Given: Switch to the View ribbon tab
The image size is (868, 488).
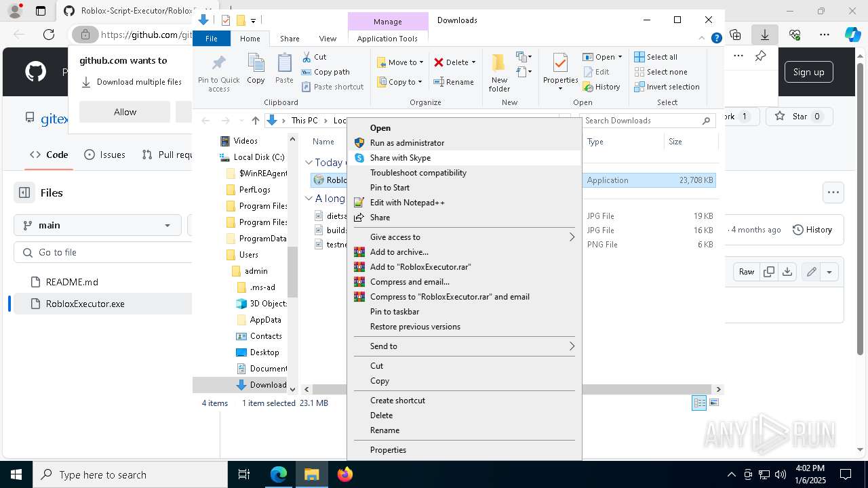Looking at the screenshot, I should click(328, 39).
